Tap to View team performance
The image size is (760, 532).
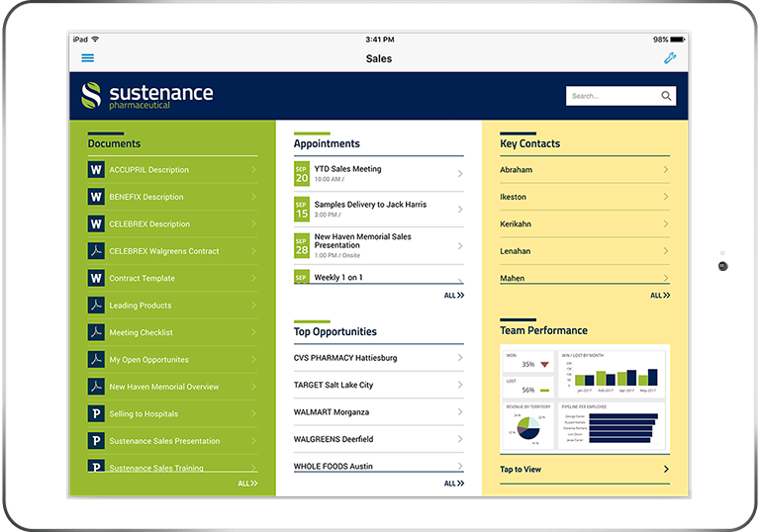point(585,469)
